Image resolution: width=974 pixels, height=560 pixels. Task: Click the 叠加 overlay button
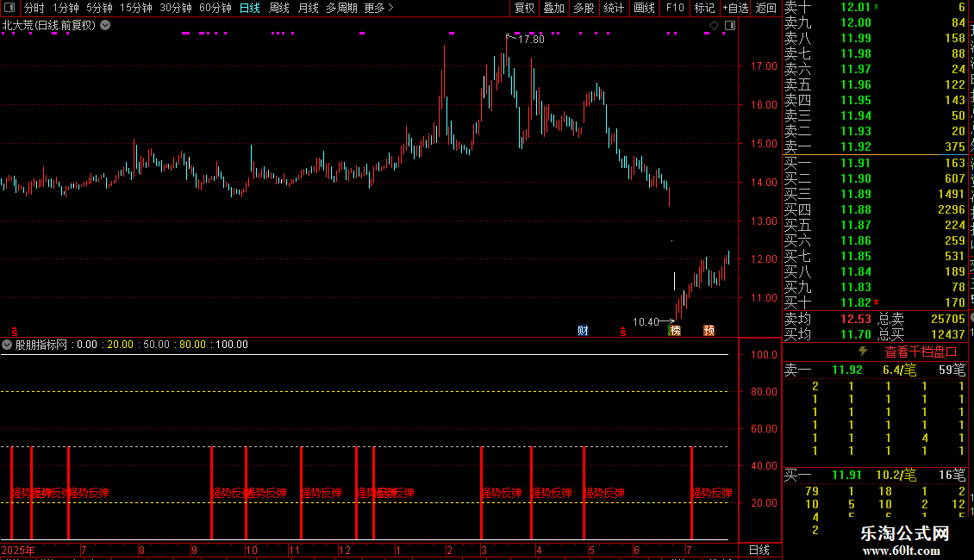point(553,8)
